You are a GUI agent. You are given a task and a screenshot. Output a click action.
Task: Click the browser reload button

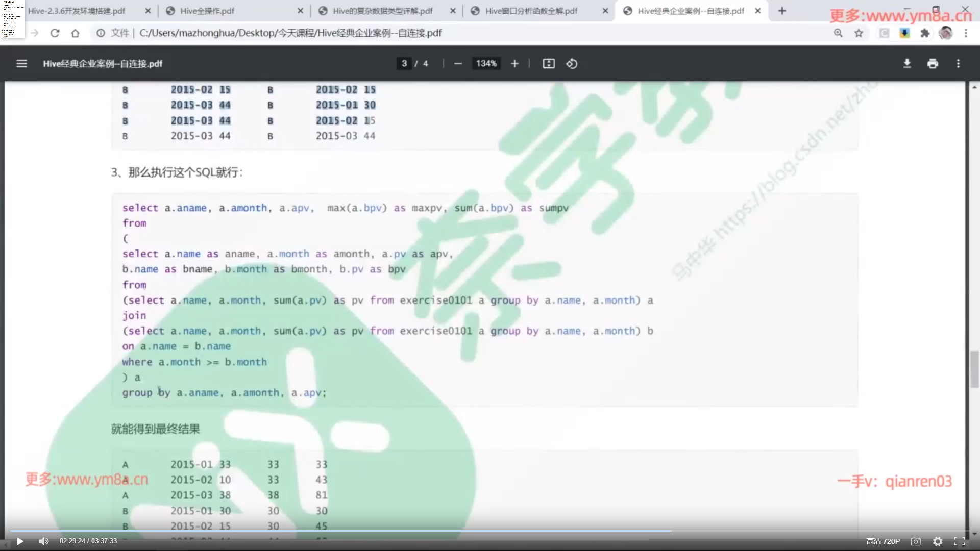click(x=55, y=33)
